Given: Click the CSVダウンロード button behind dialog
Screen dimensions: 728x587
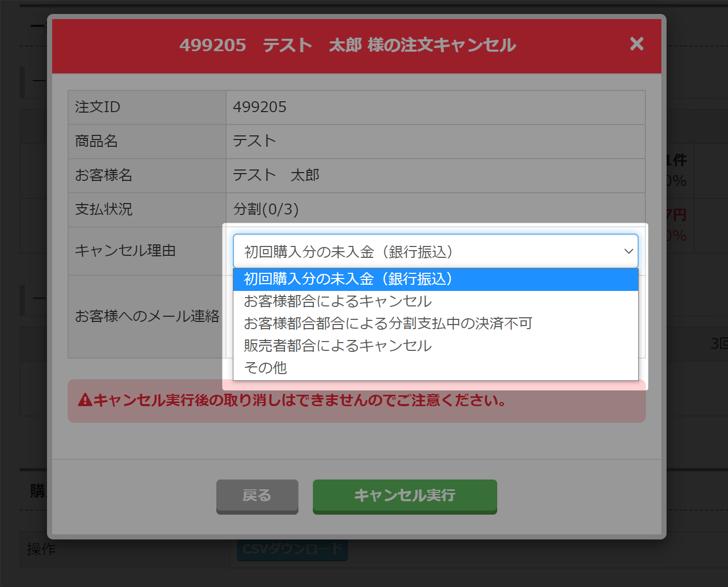Looking at the screenshot, I should [x=292, y=550].
